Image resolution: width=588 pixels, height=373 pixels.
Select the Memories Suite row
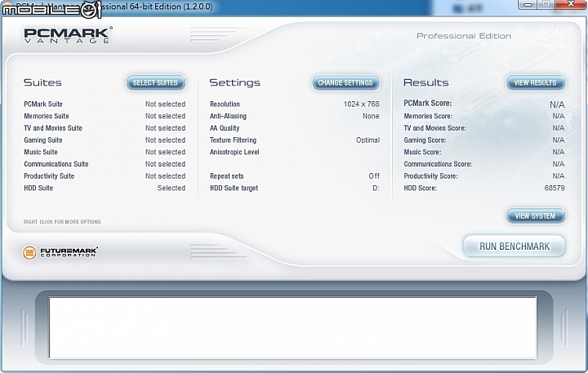[x=105, y=116]
